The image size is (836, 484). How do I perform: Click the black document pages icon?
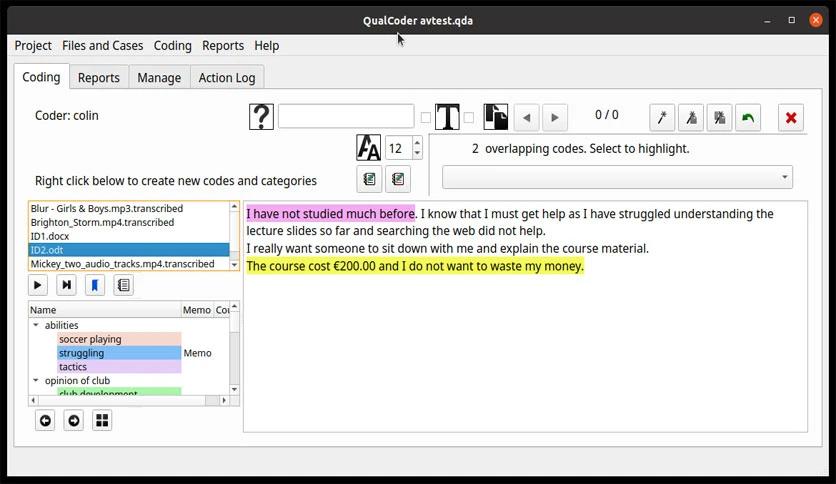pyautogui.click(x=495, y=117)
